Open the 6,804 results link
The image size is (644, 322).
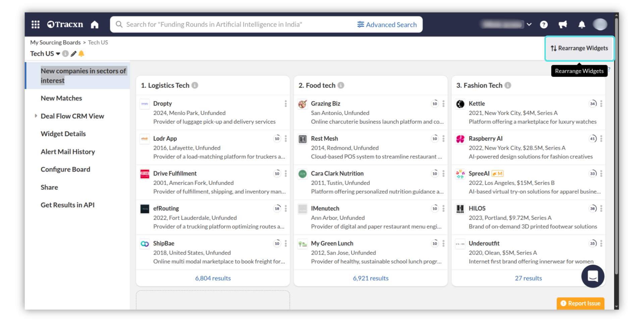pyautogui.click(x=213, y=278)
